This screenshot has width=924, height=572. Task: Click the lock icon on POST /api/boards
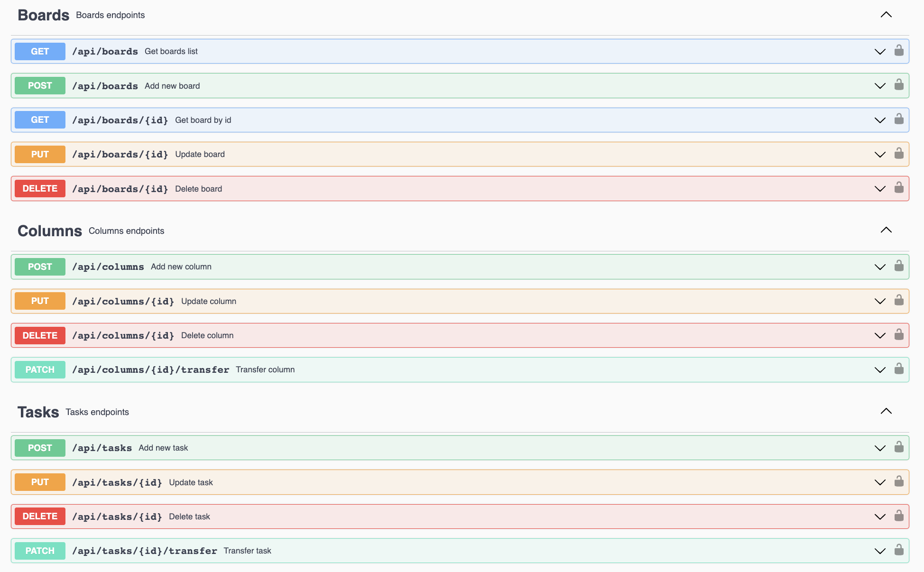pos(899,84)
